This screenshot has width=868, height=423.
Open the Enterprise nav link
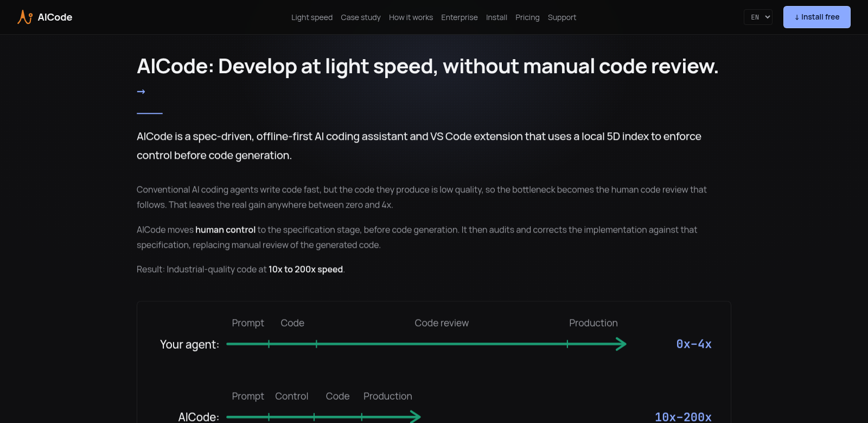pyautogui.click(x=459, y=17)
